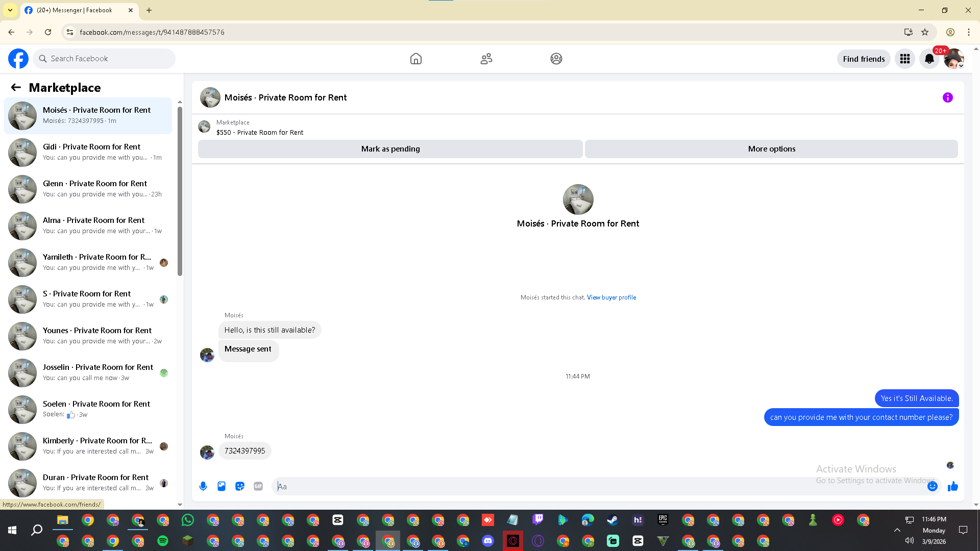Open the sticker picker icon
Image resolution: width=980 pixels, height=551 pixels.
point(240,486)
